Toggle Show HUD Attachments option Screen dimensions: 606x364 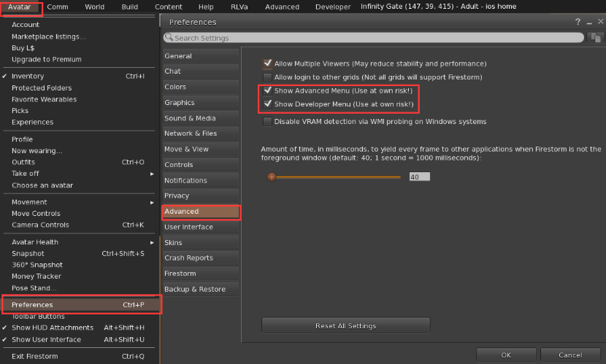(x=78, y=328)
